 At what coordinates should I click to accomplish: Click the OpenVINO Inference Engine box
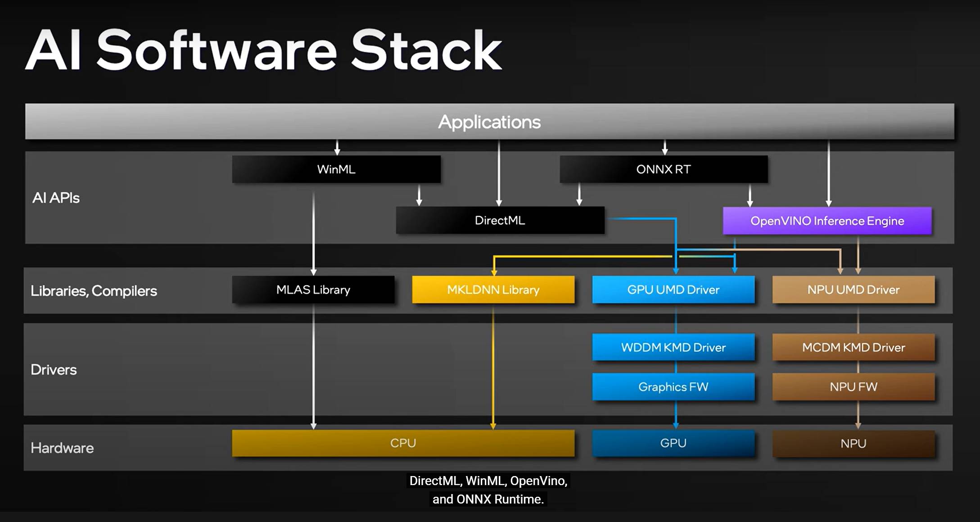tap(827, 221)
